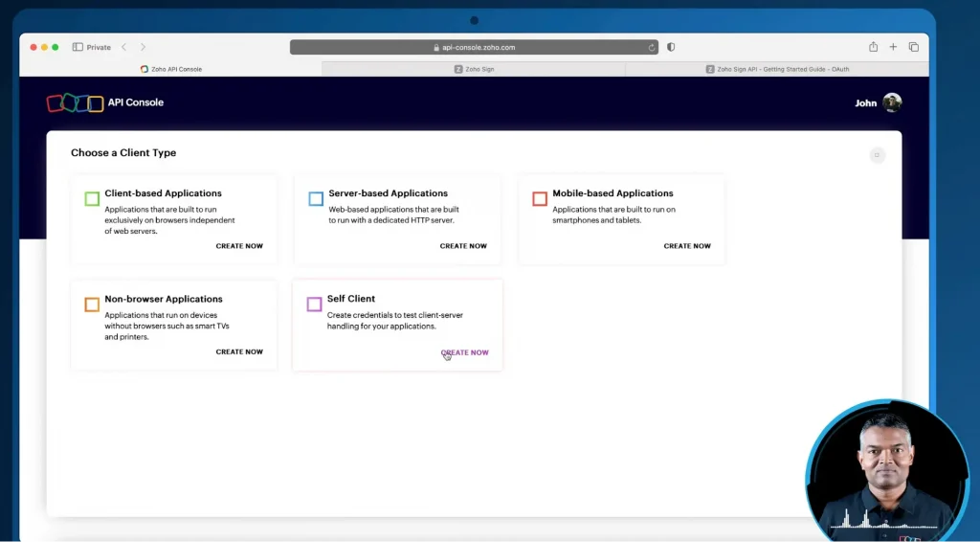Click the Safari sidebar toggle icon
The width and height of the screenshot is (980, 542).
(x=78, y=47)
